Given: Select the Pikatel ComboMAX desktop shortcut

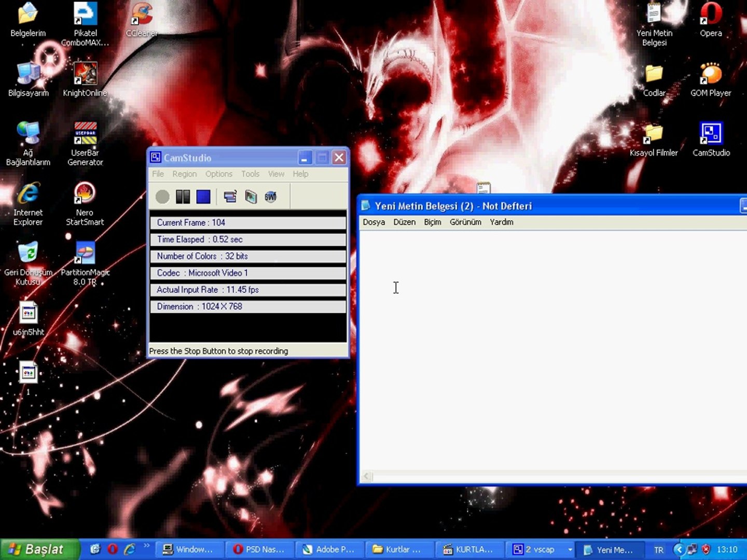Looking at the screenshot, I should (x=85, y=24).
